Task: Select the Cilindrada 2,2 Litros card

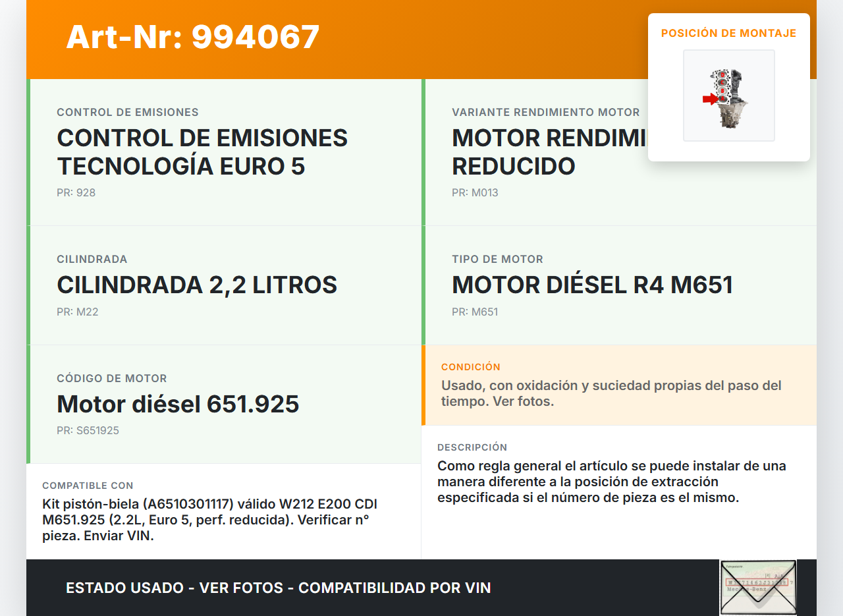Action: pos(224,285)
